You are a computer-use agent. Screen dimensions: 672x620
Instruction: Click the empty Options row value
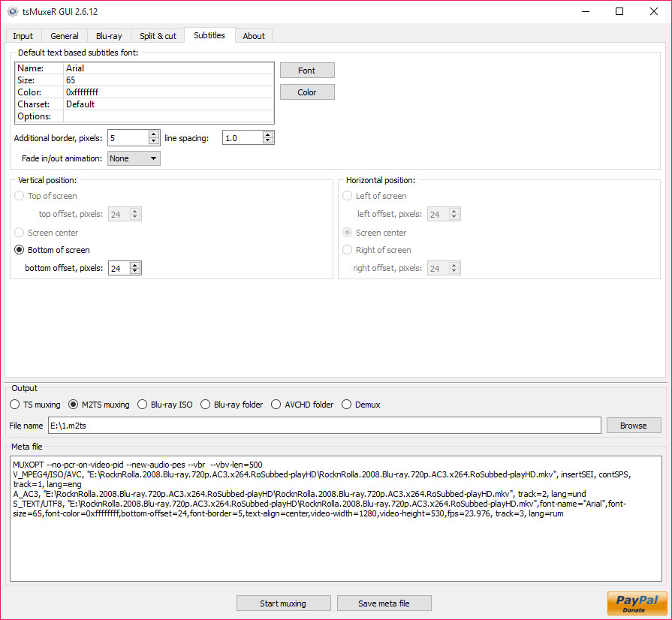click(x=168, y=116)
